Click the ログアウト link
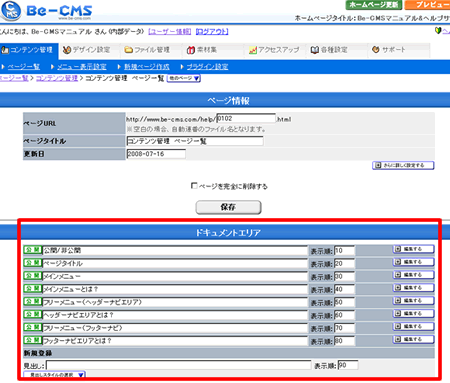Image resolution: width=450 pixels, height=383 pixels. point(212,32)
